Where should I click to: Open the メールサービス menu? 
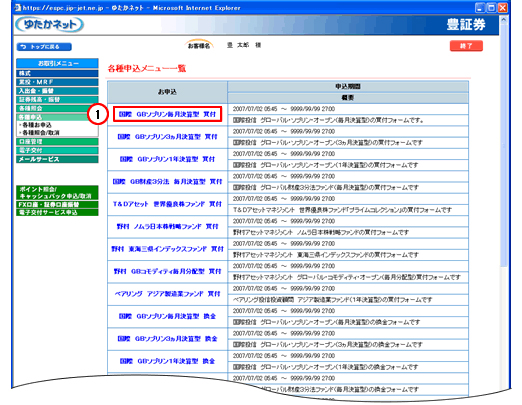[57, 159]
